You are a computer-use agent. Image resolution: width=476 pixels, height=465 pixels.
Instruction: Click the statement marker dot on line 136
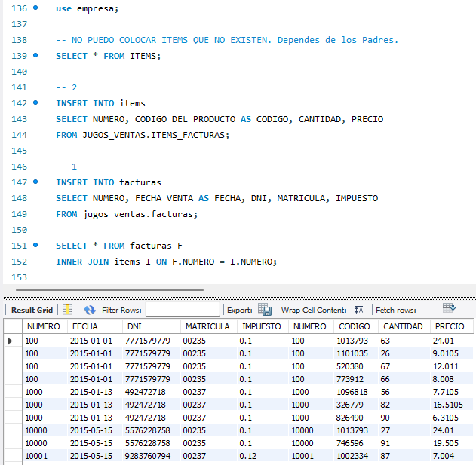tap(35, 8)
